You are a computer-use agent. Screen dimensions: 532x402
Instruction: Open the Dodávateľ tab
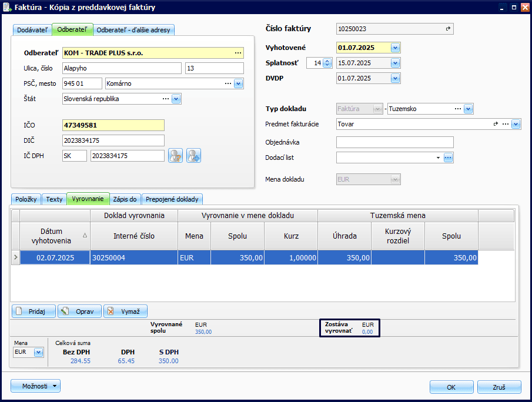tap(32, 30)
